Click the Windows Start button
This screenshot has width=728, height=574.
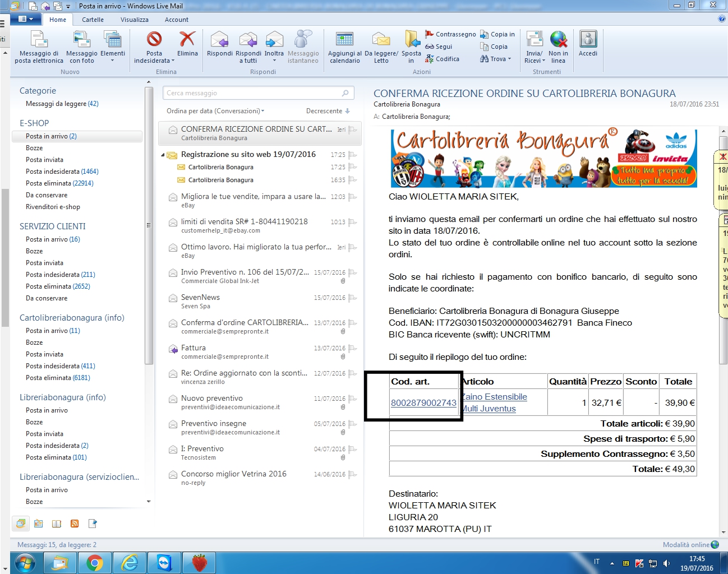pos(25,562)
